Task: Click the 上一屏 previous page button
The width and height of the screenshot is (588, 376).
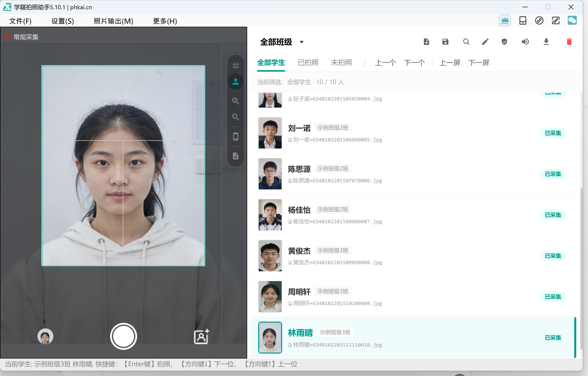Action: pyautogui.click(x=450, y=63)
